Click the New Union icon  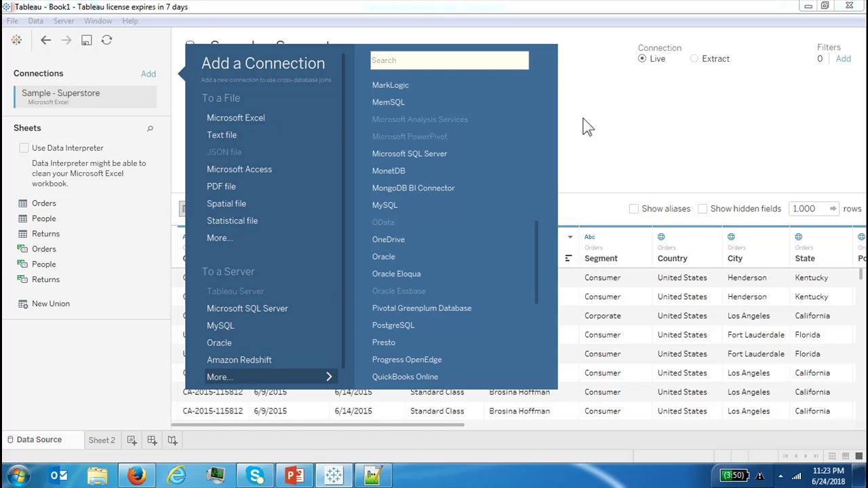23,304
